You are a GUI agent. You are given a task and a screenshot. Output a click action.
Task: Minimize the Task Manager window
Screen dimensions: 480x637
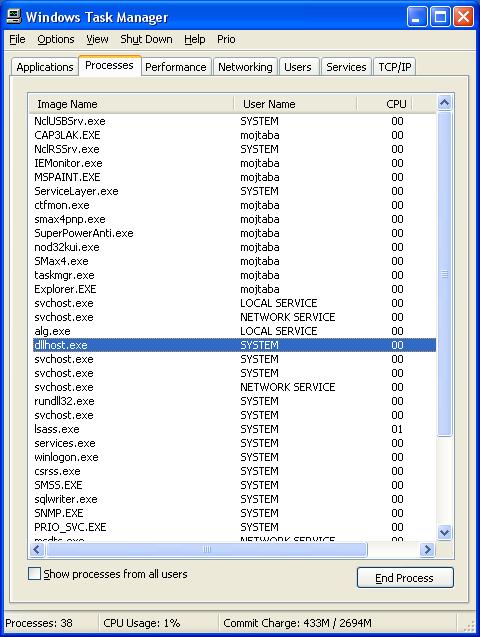417,17
